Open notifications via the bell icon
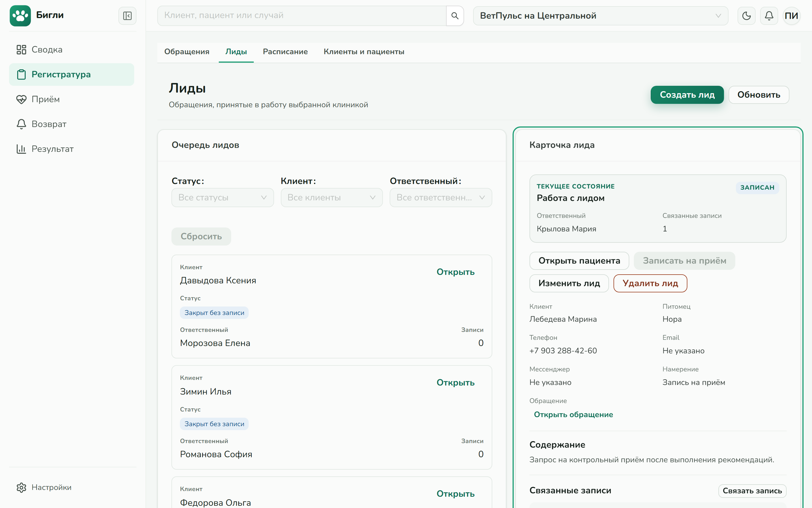 pos(769,16)
